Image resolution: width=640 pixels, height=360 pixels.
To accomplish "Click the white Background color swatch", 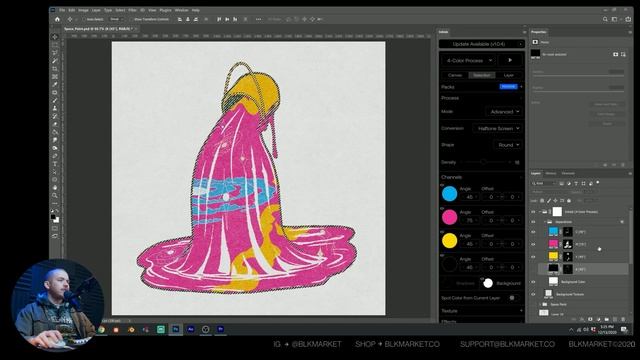I will (488, 283).
